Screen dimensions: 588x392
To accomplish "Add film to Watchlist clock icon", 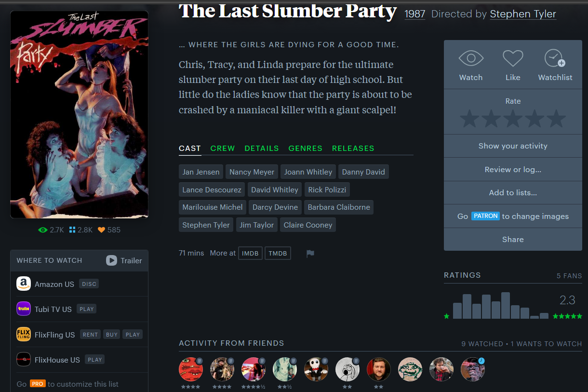I will (555, 58).
